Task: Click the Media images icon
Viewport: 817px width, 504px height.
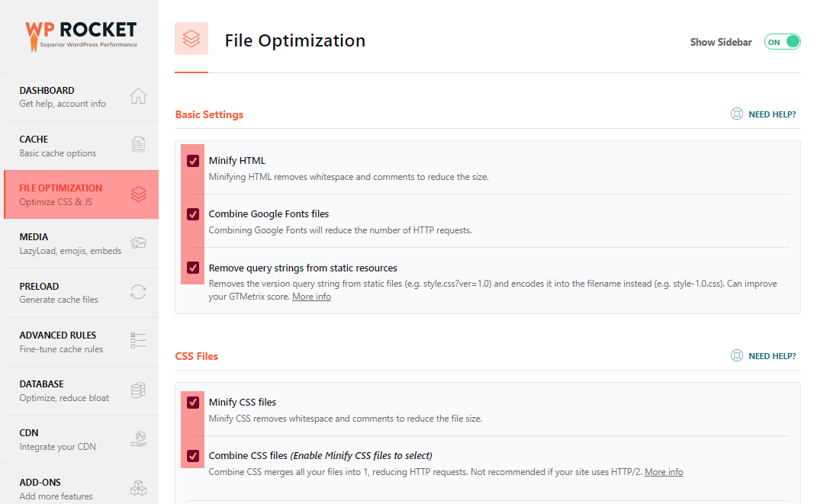Action: [x=138, y=242]
